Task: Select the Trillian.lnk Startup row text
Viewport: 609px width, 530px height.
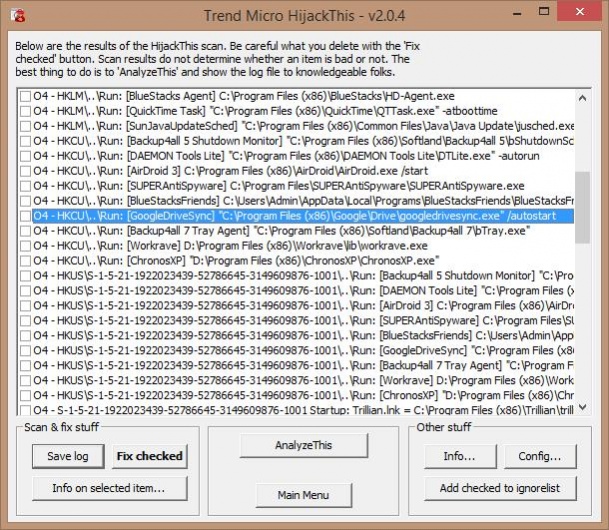Action: tap(303, 410)
